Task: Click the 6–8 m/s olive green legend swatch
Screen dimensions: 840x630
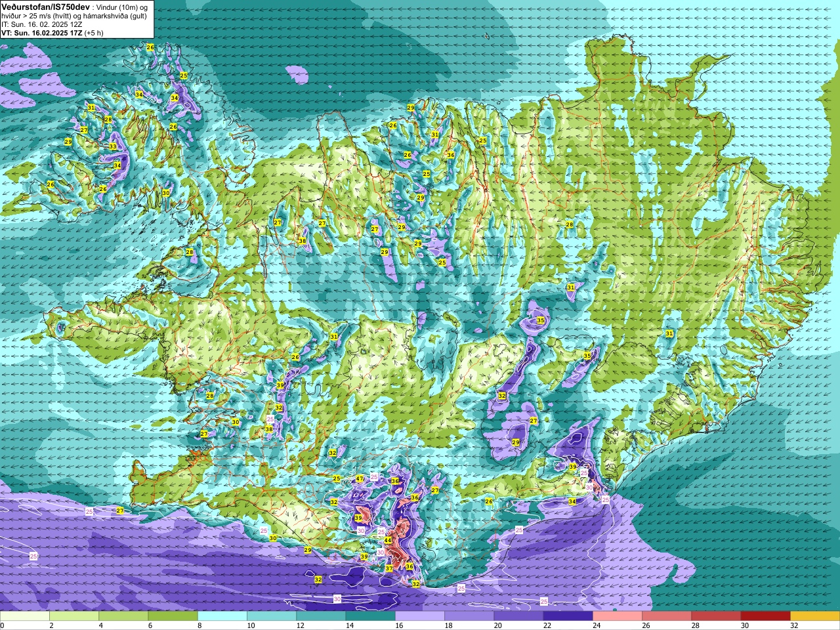Action: 173,616
